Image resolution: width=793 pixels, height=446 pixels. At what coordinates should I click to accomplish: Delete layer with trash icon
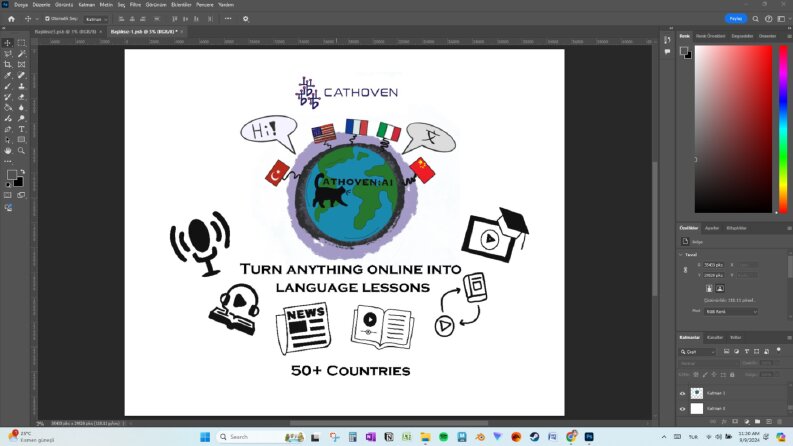[x=779, y=421]
